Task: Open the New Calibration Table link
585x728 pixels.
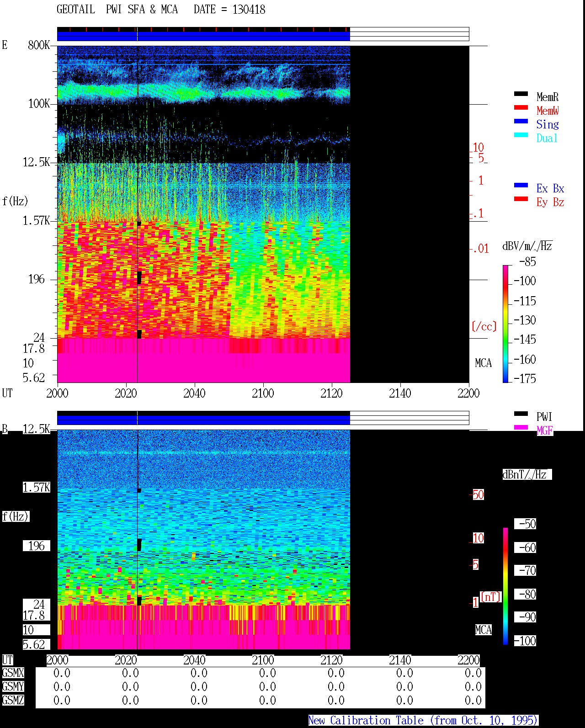Action: [423, 721]
